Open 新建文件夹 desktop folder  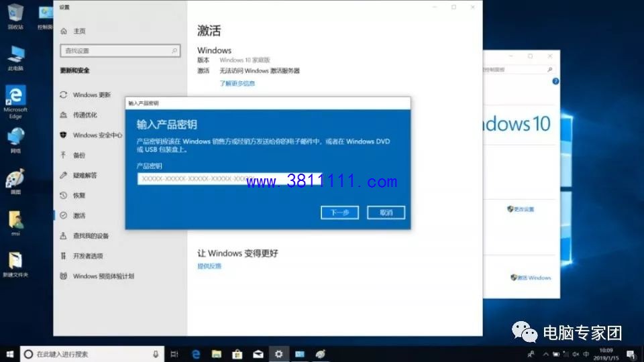pos(15,265)
